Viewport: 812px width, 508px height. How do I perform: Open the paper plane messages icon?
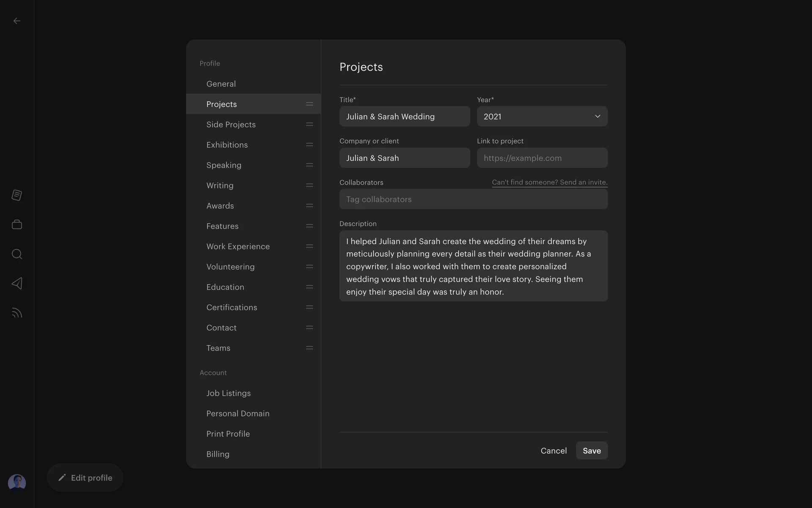17,283
